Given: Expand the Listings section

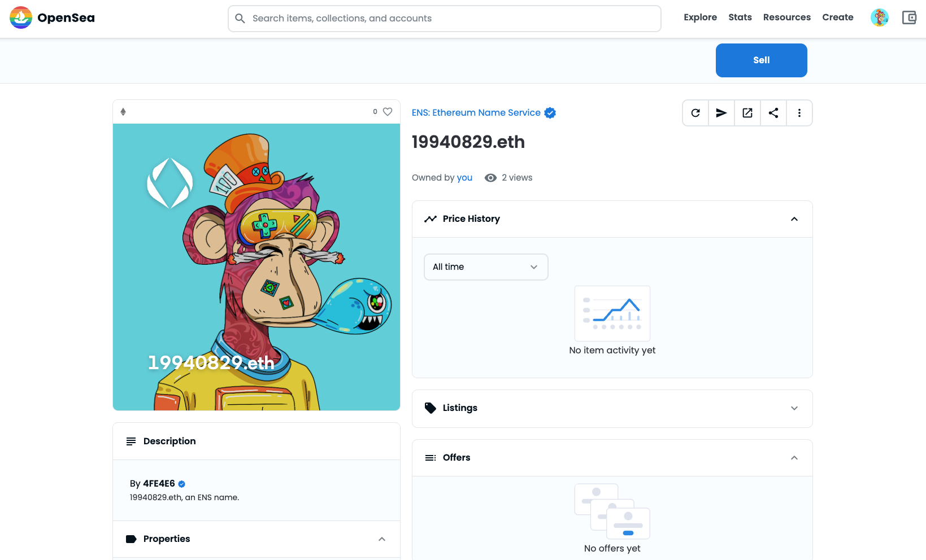Looking at the screenshot, I should [x=794, y=408].
